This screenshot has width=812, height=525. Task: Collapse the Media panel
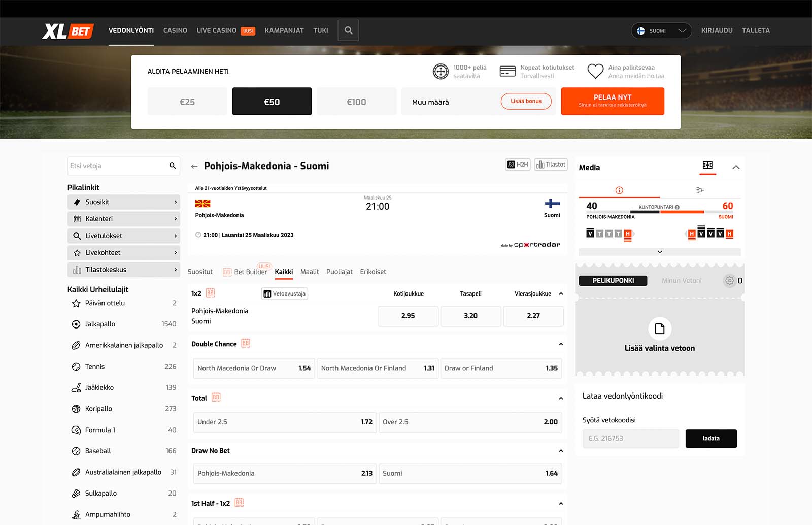coord(736,167)
